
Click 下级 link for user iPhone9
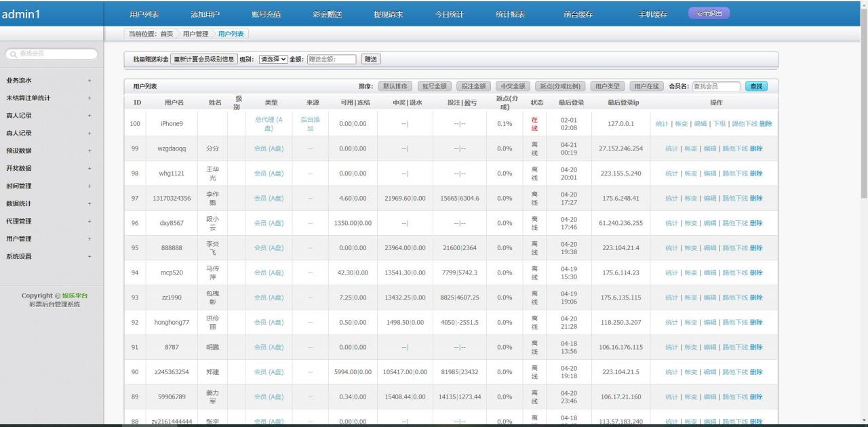click(x=719, y=123)
